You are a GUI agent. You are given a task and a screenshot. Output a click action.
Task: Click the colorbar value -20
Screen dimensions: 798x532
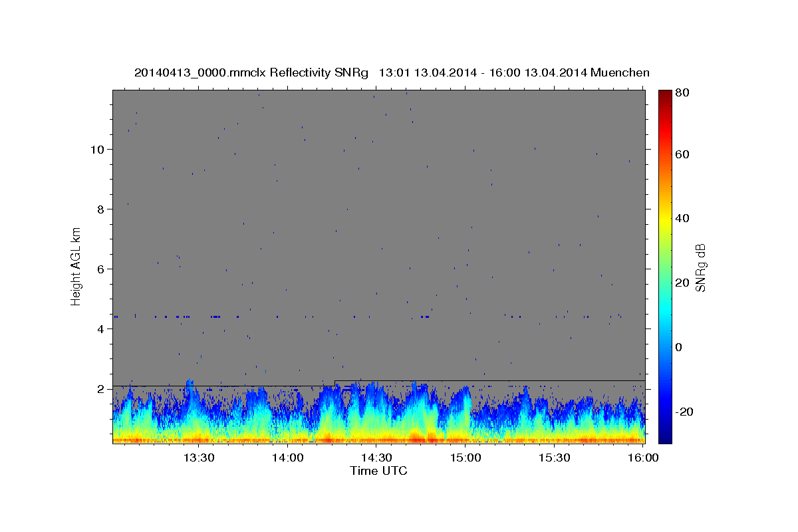click(x=684, y=412)
